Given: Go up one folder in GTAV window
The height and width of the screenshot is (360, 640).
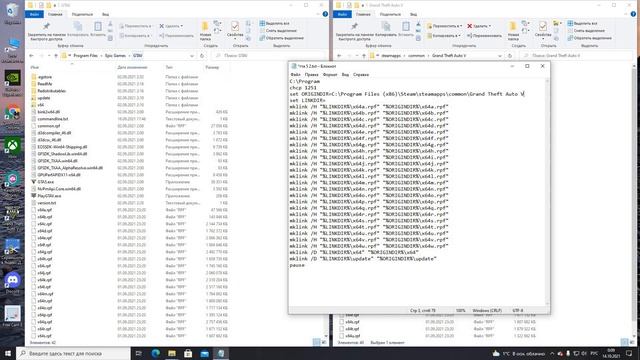Looking at the screenshot, I should tap(56, 56).
